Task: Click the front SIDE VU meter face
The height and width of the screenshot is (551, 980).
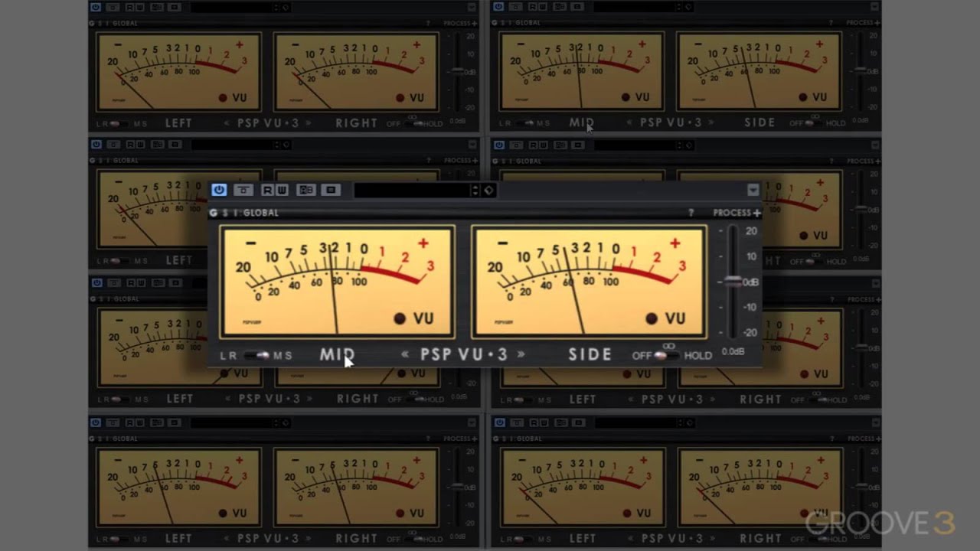Action: (589, 282)
